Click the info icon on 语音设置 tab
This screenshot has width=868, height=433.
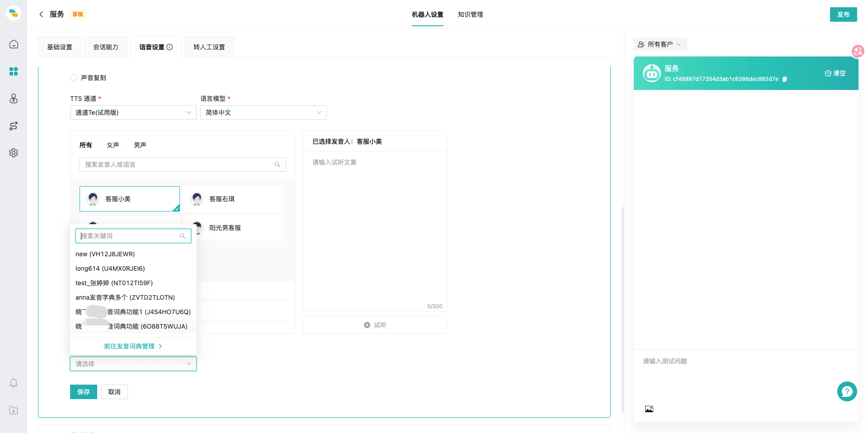tap(170, 47)
